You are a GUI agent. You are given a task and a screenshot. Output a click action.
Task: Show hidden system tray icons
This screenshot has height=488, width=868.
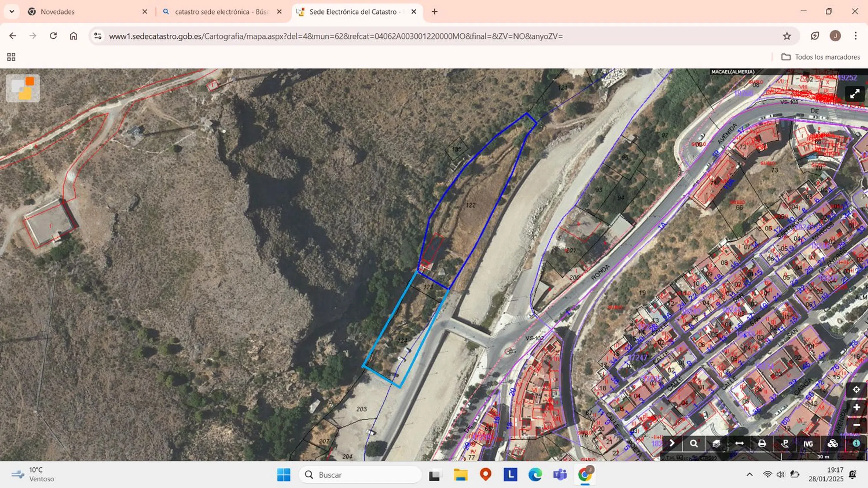point(749,475)
